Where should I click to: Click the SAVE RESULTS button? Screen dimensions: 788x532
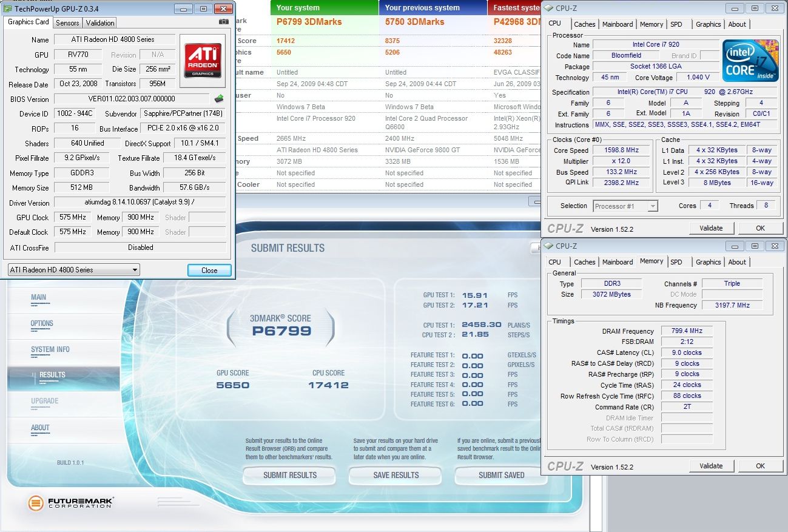(396, 476)
